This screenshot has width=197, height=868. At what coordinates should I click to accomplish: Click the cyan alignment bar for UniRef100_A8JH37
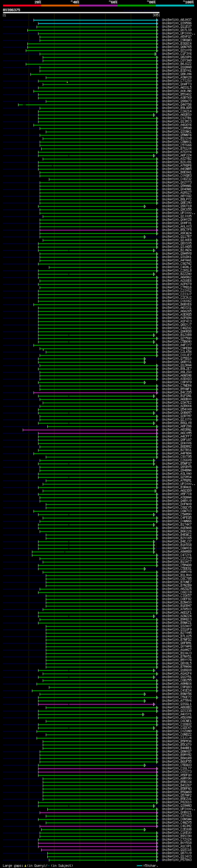pos(96,20)
